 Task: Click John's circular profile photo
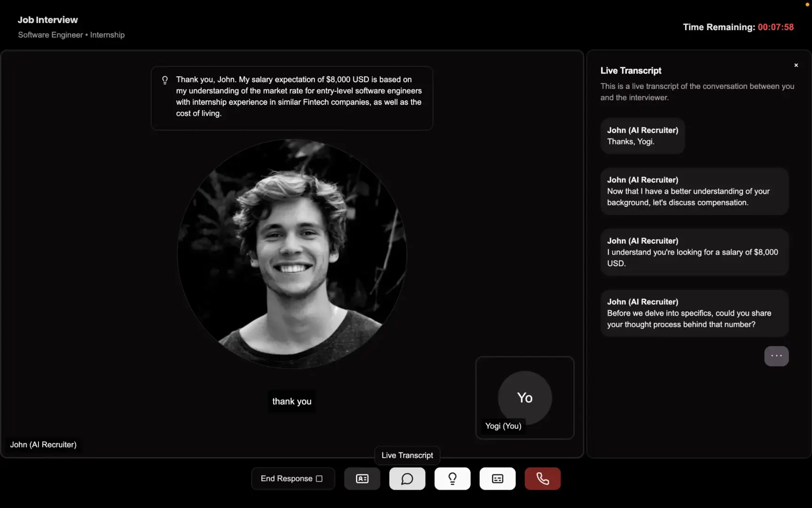click(292, 254)
